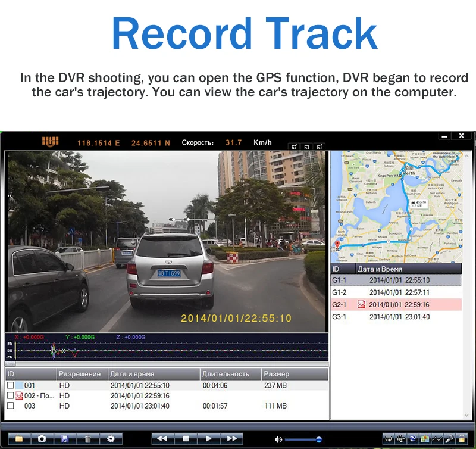Click the fast forward button
The width and height of the screenshot is (476, 449).
(x=231, y=439)
